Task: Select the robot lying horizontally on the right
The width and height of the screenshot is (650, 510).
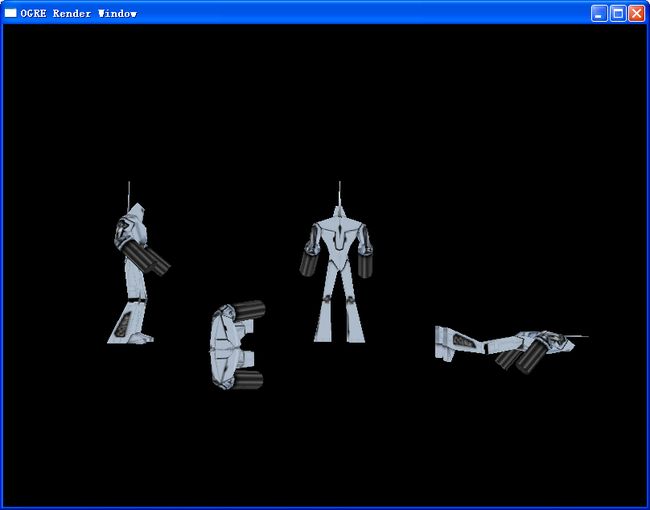Action: pyautogui.click(x=511, y=351)
